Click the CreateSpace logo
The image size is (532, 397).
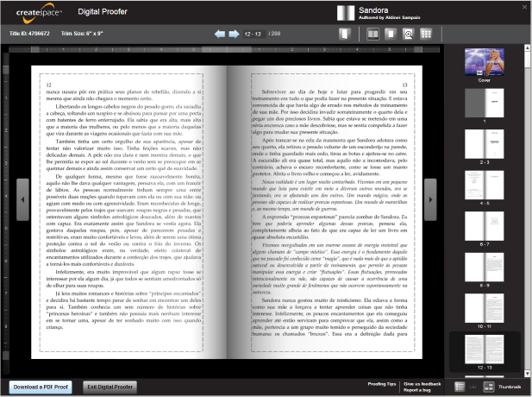coord(36,12)
